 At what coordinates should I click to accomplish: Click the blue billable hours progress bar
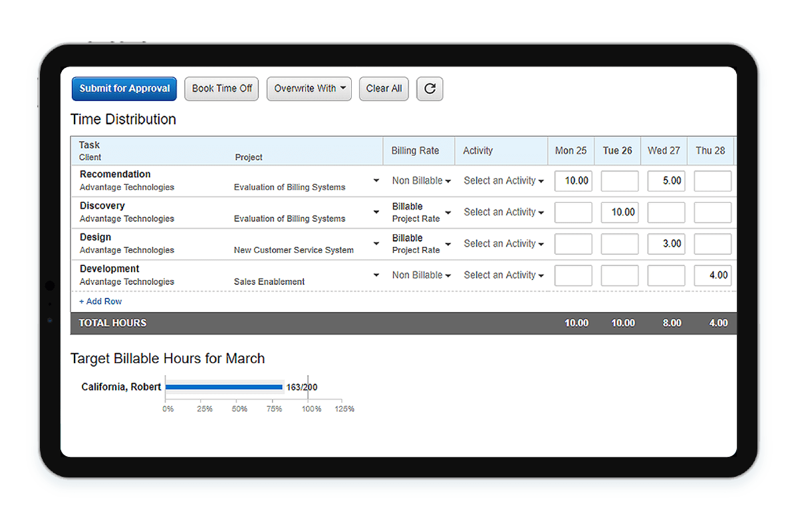(224, 387)
